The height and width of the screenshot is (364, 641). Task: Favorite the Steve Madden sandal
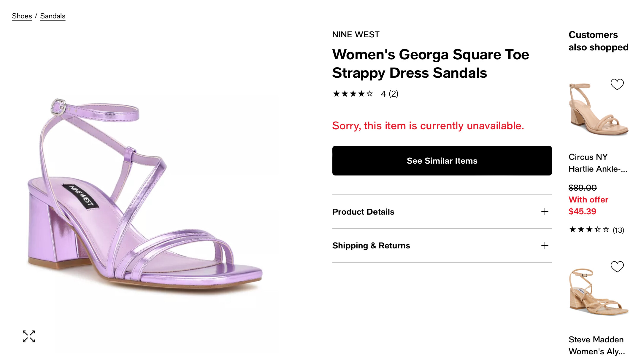pos(617,266)
